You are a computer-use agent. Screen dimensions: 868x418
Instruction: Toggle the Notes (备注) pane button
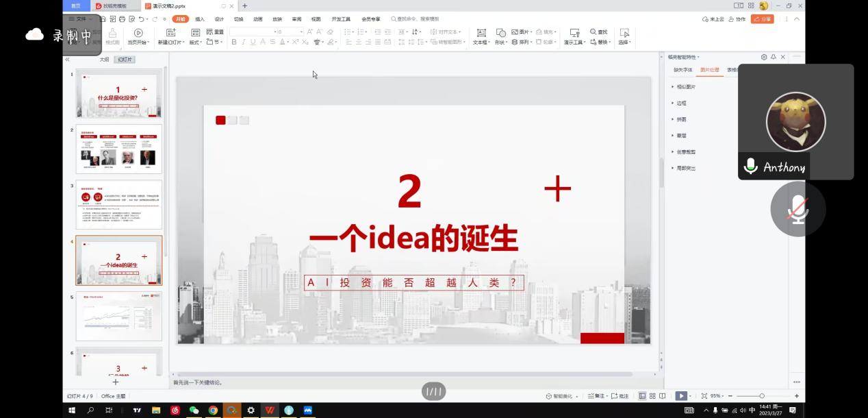tap(599, 396)
